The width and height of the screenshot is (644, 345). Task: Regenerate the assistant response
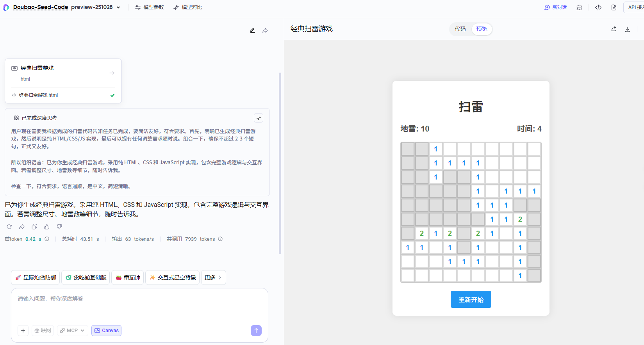click(x=9, y=227)
